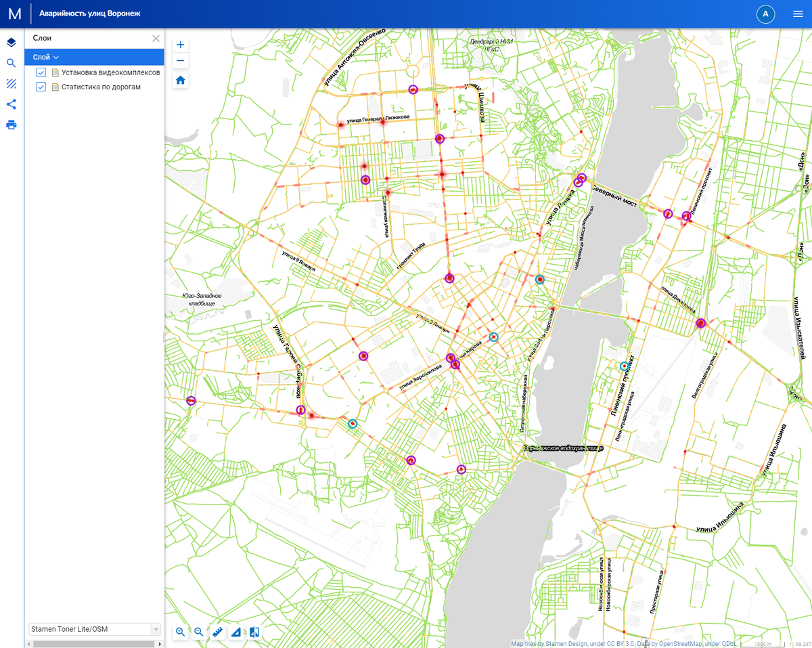Click the document icon beside Установка видеокомплексов

click(x=55, y=72)
